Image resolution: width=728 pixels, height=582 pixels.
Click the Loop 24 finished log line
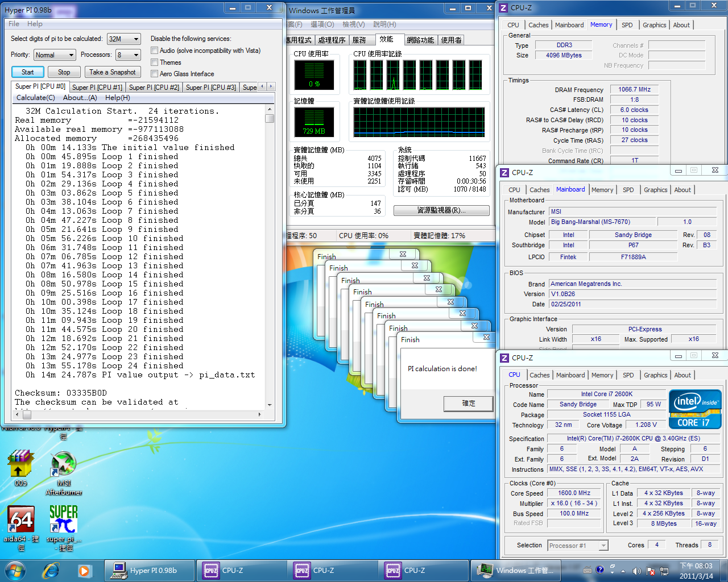[105, 365]
